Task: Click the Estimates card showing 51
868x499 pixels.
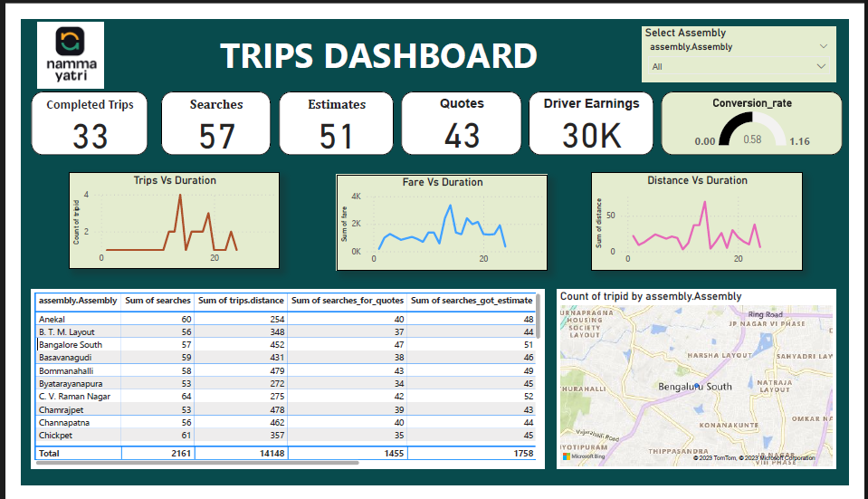Action: (x=336, y=122)
